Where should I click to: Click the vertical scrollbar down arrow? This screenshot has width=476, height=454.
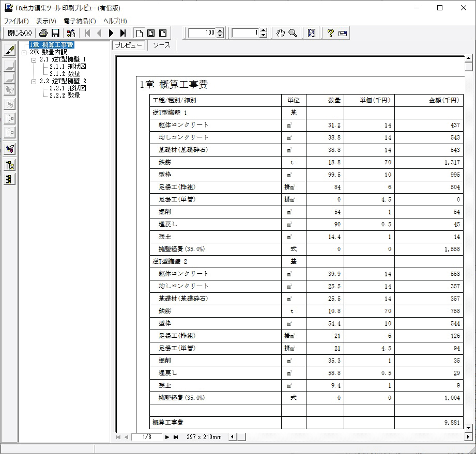(x=468, y=428)
